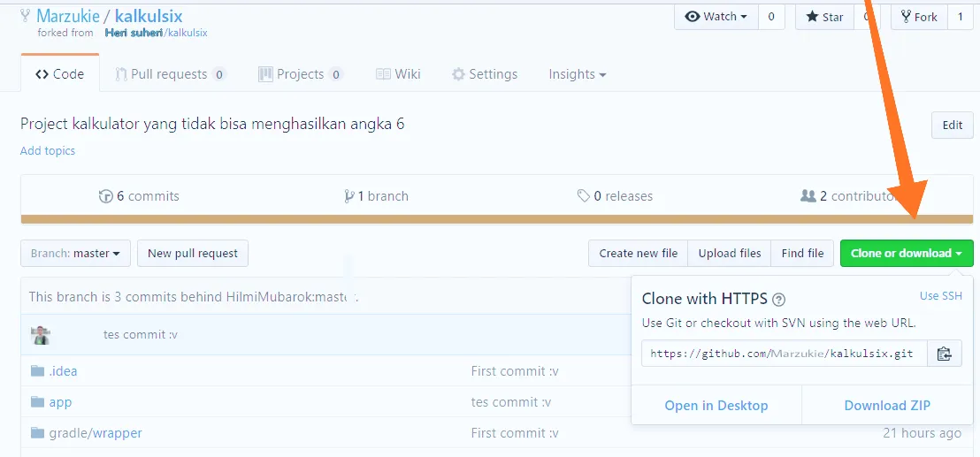Click the New pull request button
Image resolution: width=980 pixels, height=457 pixels.
(x=193, y=254)
